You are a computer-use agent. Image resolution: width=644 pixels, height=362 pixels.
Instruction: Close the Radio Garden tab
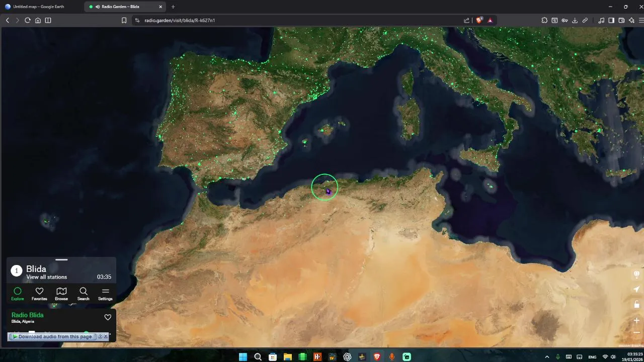click(160, 7)
